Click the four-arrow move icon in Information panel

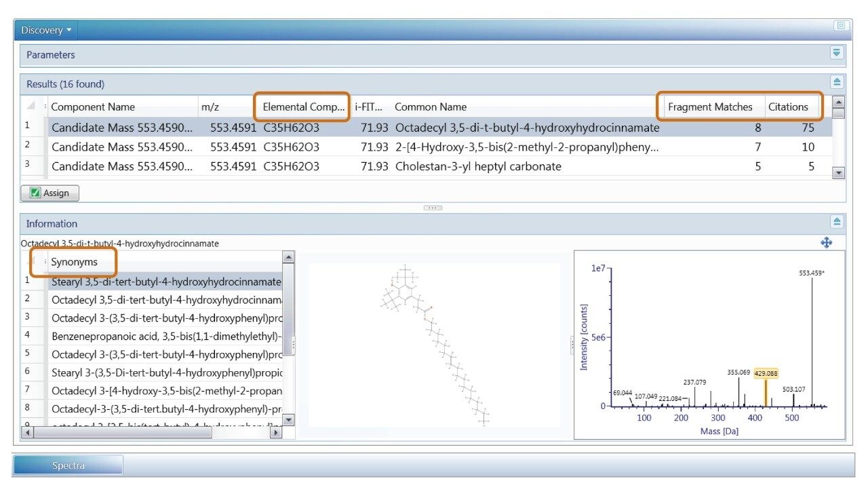(827, 242)
